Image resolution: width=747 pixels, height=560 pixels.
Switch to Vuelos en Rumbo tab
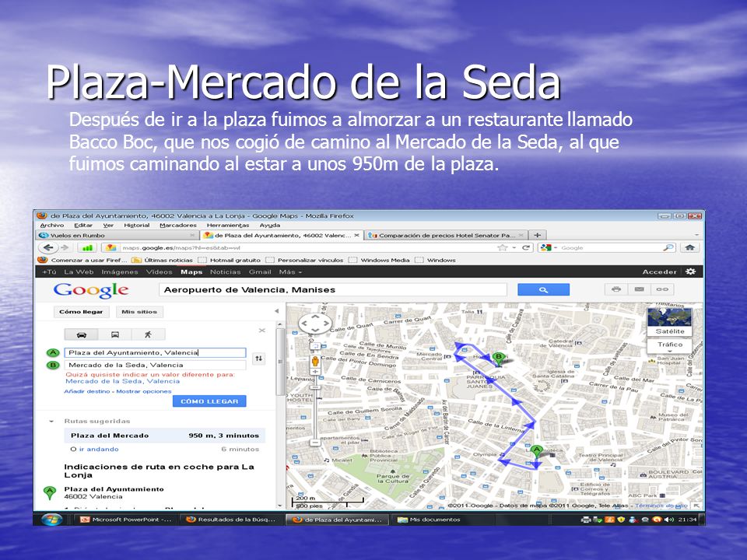pos(117,235)
